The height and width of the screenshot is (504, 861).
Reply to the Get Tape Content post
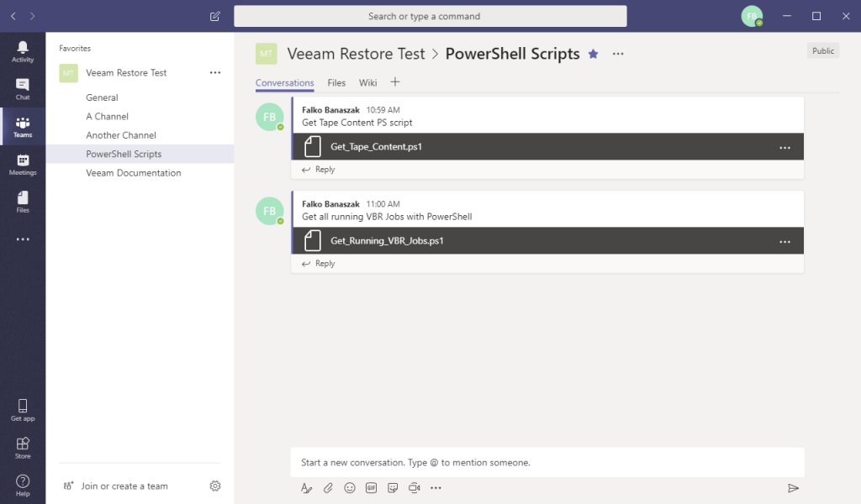[319, 170]
